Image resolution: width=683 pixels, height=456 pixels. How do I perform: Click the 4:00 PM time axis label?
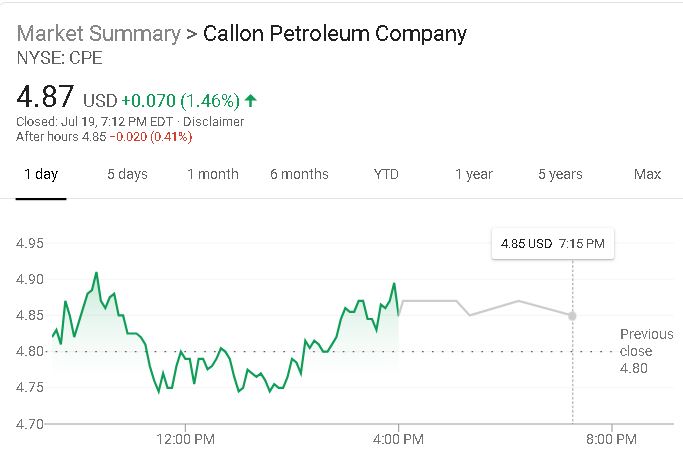pos(399,438)
